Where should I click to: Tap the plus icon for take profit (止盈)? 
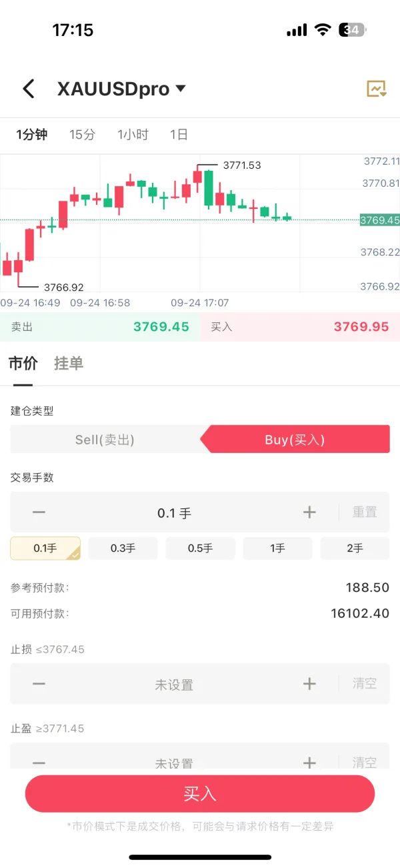click(x=309, y=763)
